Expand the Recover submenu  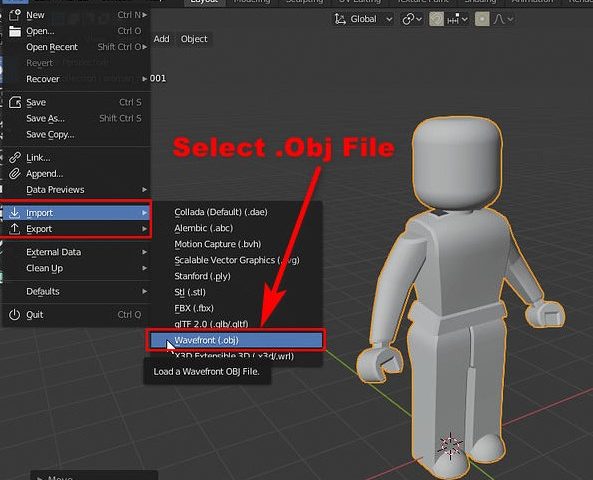(77, 79)
